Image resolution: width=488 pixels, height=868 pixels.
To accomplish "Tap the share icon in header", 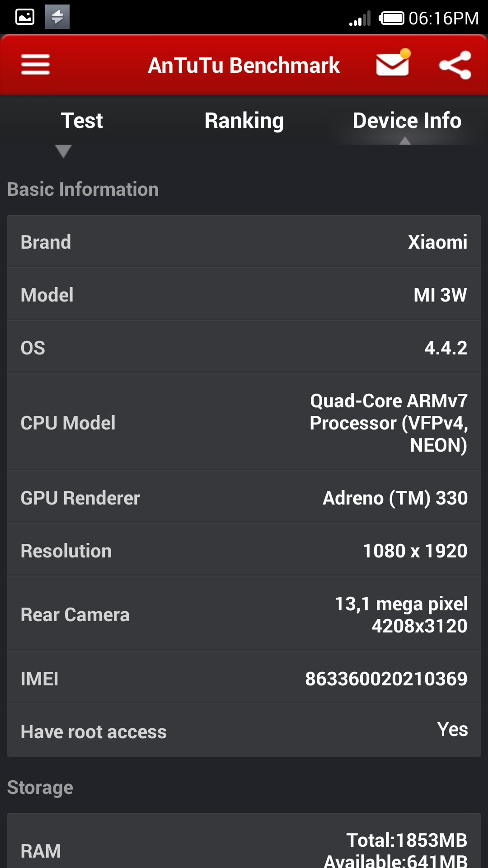I will click(455, 65).
